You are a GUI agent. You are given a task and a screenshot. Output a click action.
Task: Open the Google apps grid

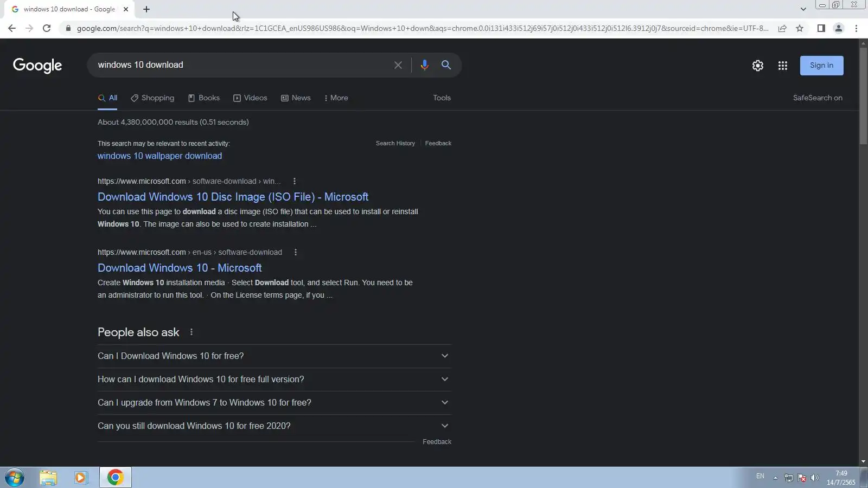click(x=782, y=66)
